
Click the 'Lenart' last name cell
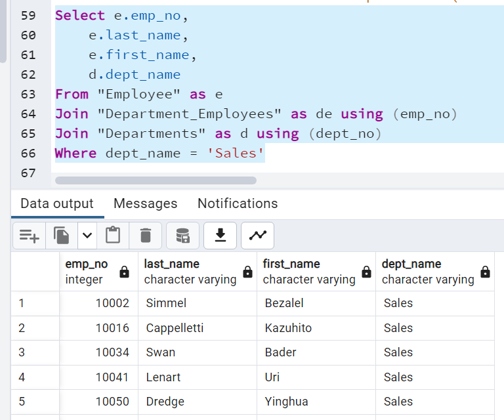tap(198, 377)
